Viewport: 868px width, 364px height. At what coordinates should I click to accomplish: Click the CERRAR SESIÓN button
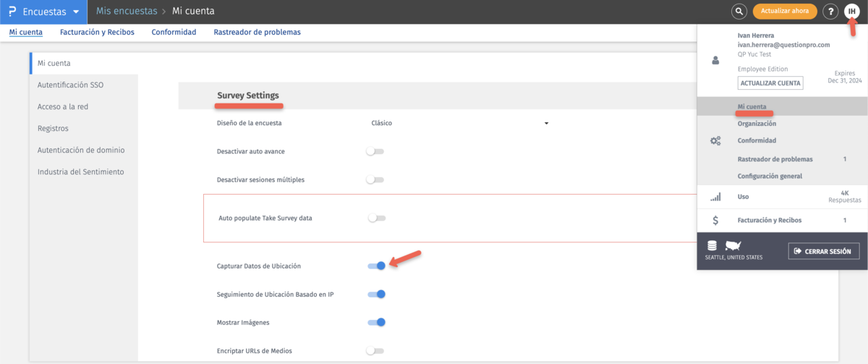tap(824, 251)
